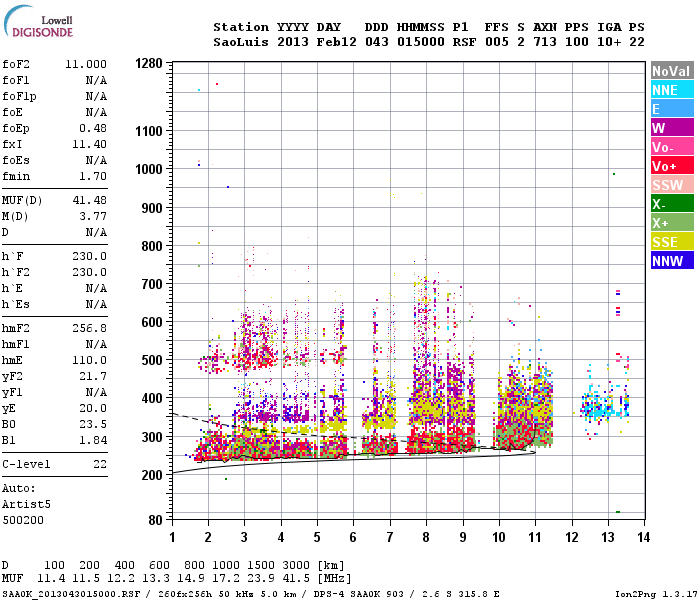Select the E light-blue legend swatch
The width and height of the screenshot is (700, 600).
pos(672,109)
